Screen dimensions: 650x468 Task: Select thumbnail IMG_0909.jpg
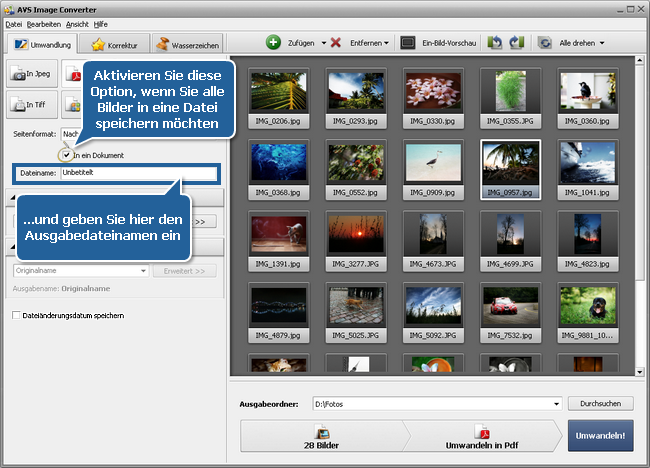click(433, 170)
